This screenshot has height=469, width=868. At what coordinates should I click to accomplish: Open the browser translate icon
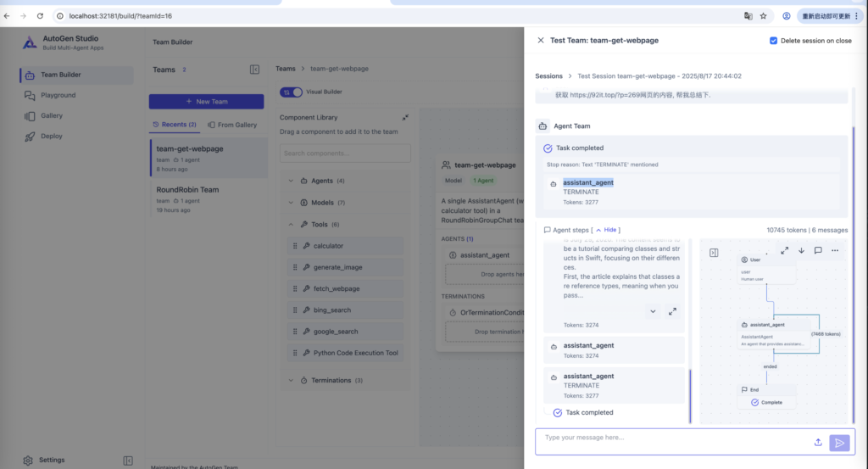coord(748,16)
